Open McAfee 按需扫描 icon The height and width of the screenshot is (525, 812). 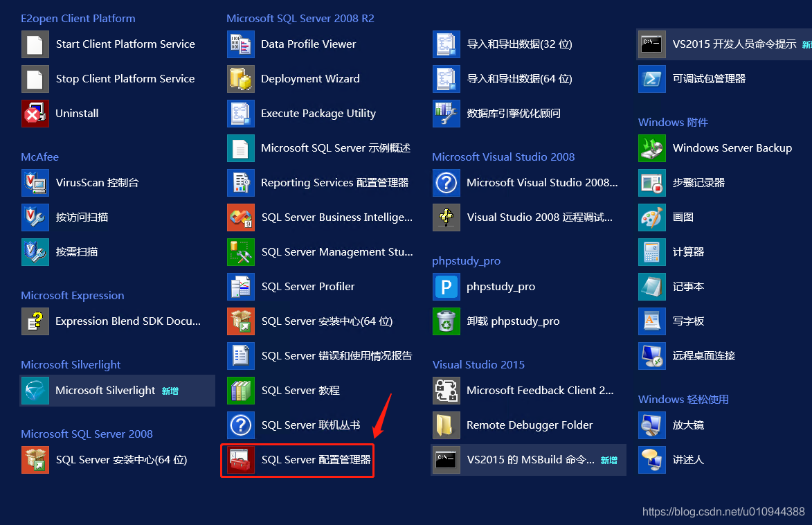tap(35, 252)
